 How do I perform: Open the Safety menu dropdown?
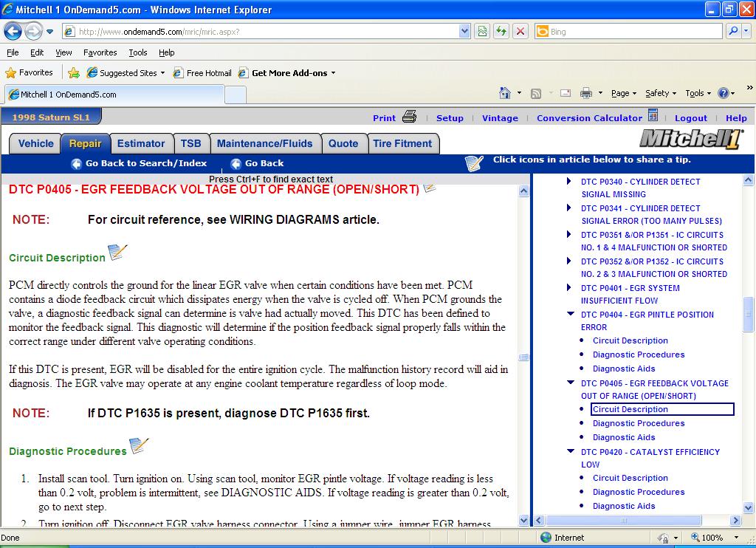(x=661, y=93)
